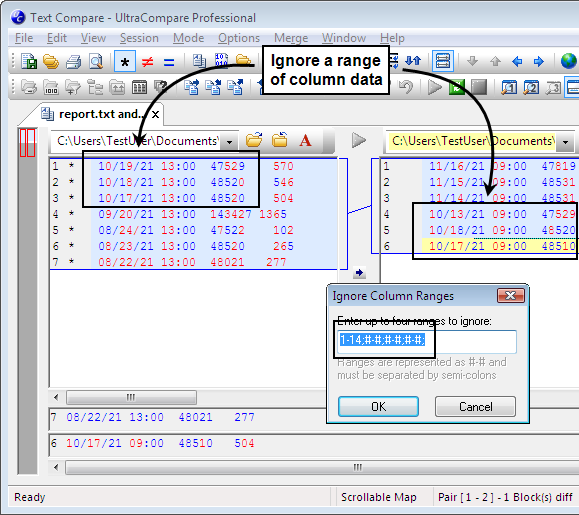
Task: Click the Save session toolbar icon
Action: pyautogui.click(x=29, y=61)
